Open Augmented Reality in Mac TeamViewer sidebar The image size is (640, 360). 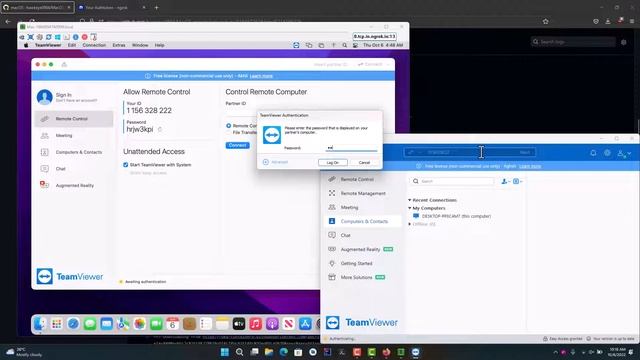pos(73,185)
